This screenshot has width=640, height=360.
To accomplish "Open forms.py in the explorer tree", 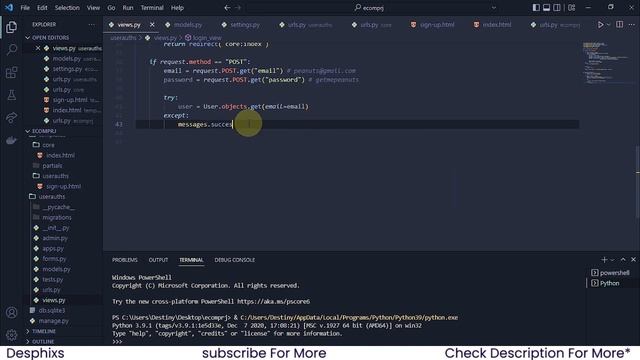I will tap(54, 259).
